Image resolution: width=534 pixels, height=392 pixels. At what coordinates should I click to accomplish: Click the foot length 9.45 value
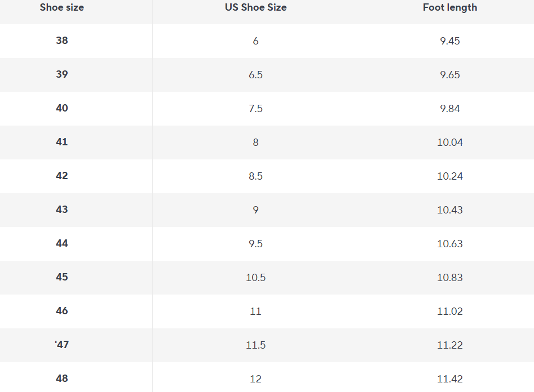[x=449, y=41]
